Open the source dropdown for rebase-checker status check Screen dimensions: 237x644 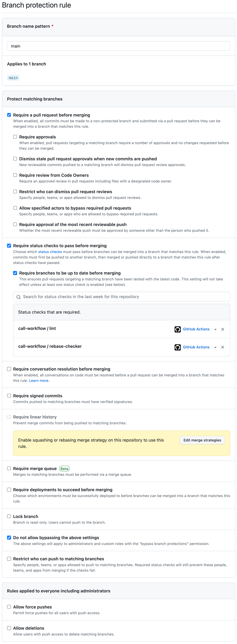click(215, 347)
